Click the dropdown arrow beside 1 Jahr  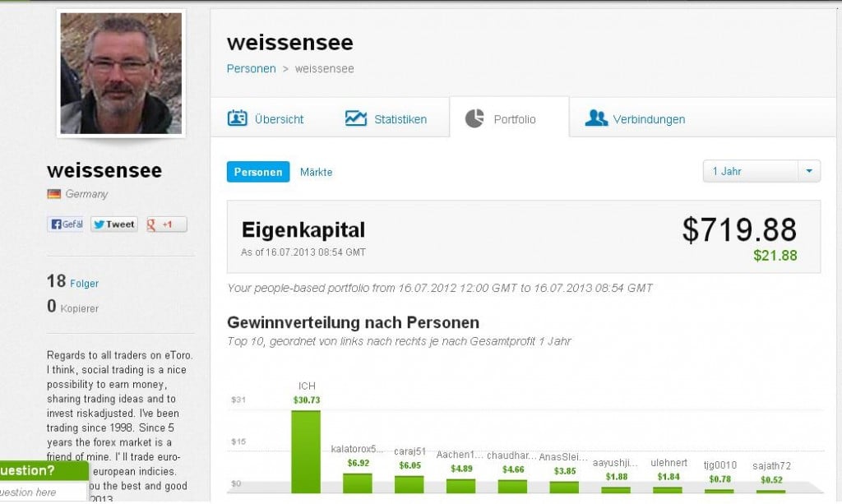[808, 171]
